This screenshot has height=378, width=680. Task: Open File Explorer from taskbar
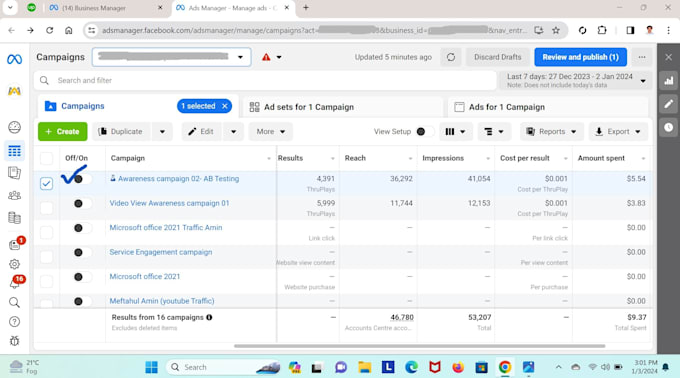(365, 367)
